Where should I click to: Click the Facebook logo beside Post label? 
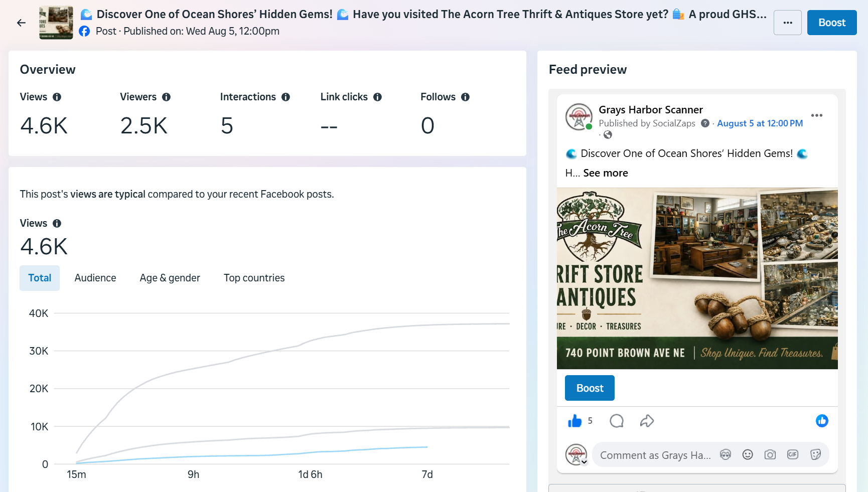click(85, 31)
